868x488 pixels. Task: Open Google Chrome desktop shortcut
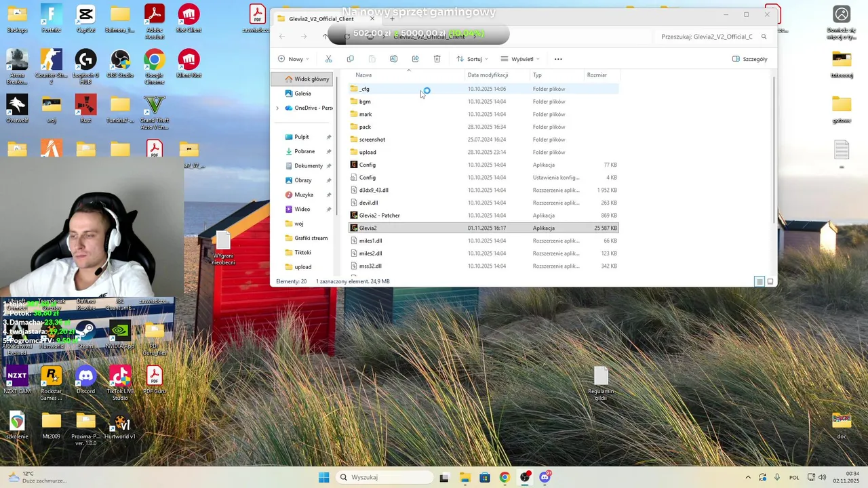pyautogui.click(x=155, y=66)
